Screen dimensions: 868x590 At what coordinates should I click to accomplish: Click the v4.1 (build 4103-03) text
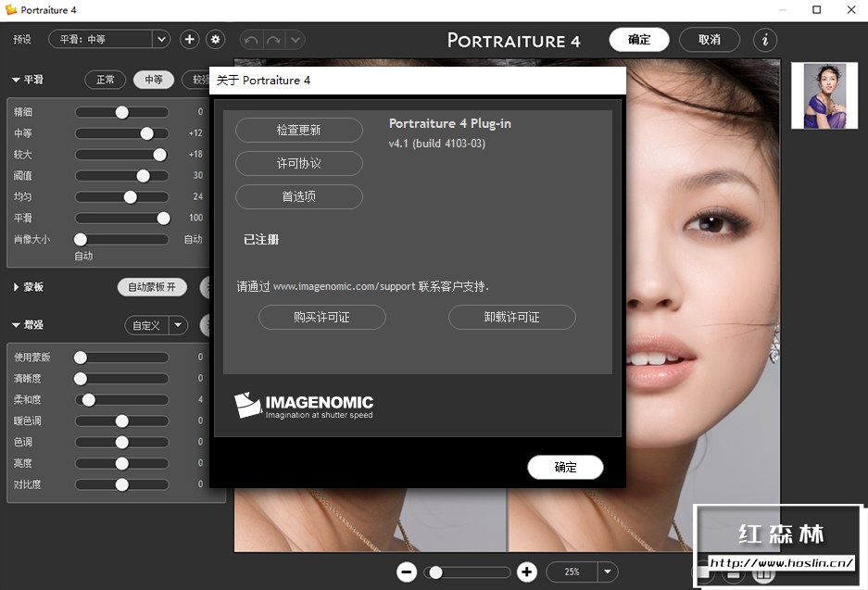pos(436,144)
